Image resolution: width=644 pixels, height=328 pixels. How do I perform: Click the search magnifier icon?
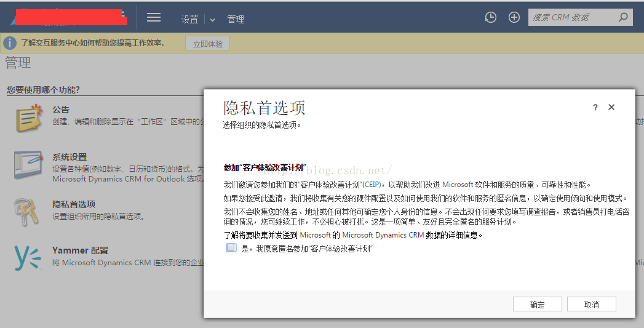(x=623, y=17)
